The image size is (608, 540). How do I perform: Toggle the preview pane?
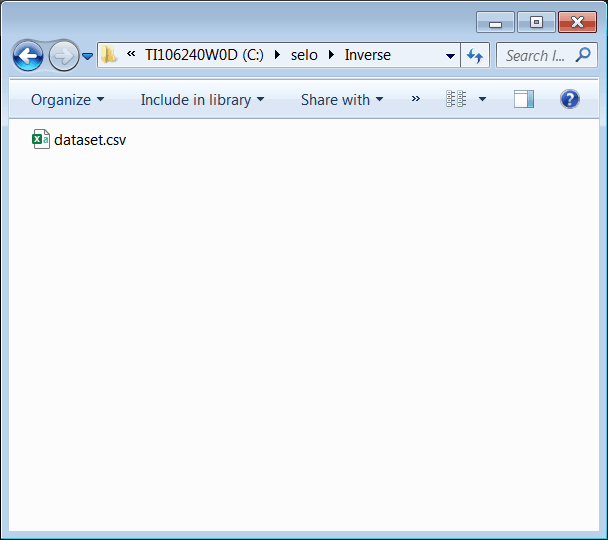[524, 99]
